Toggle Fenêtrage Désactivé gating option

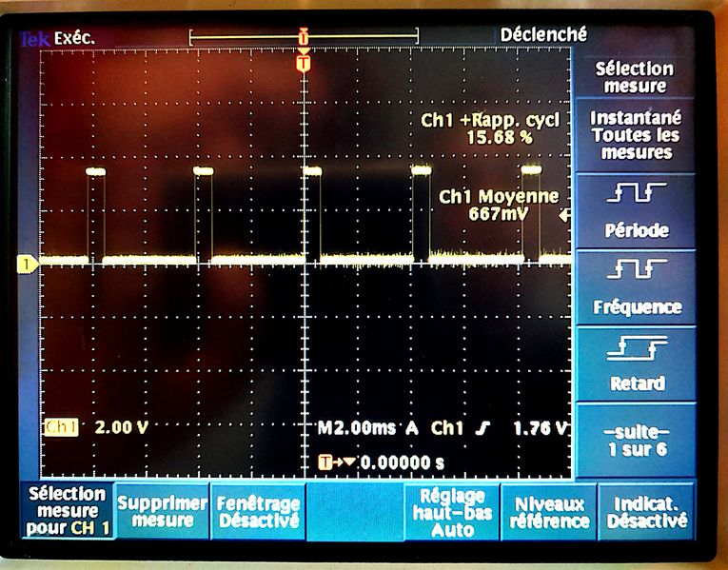257,512
